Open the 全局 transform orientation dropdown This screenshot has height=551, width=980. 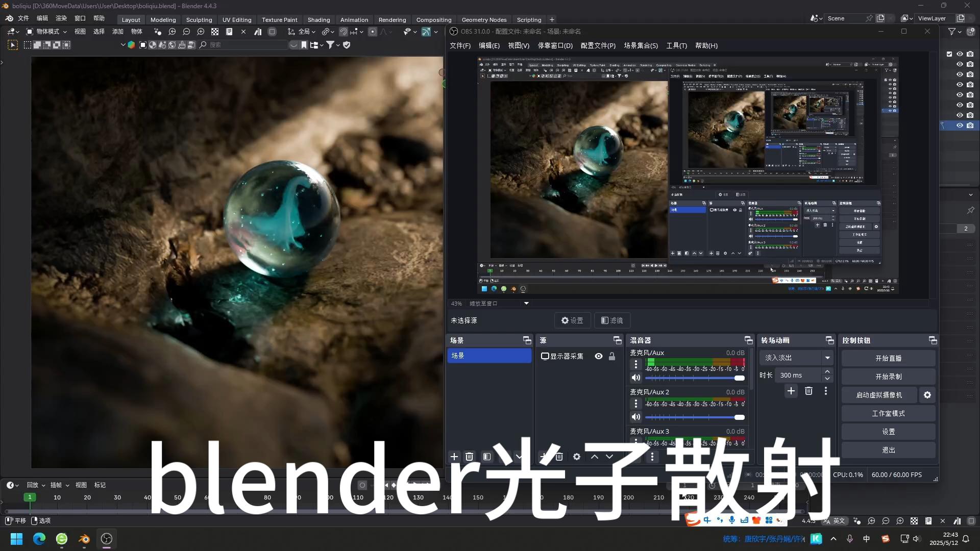tap(302, 32)
